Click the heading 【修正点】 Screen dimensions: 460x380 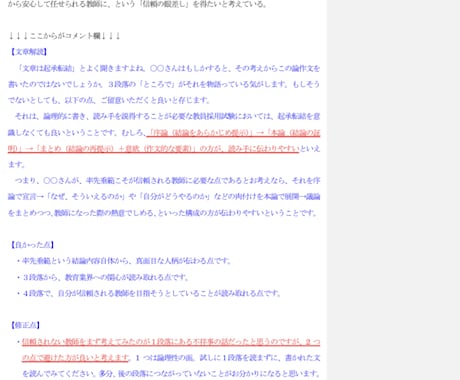point(25,325)
